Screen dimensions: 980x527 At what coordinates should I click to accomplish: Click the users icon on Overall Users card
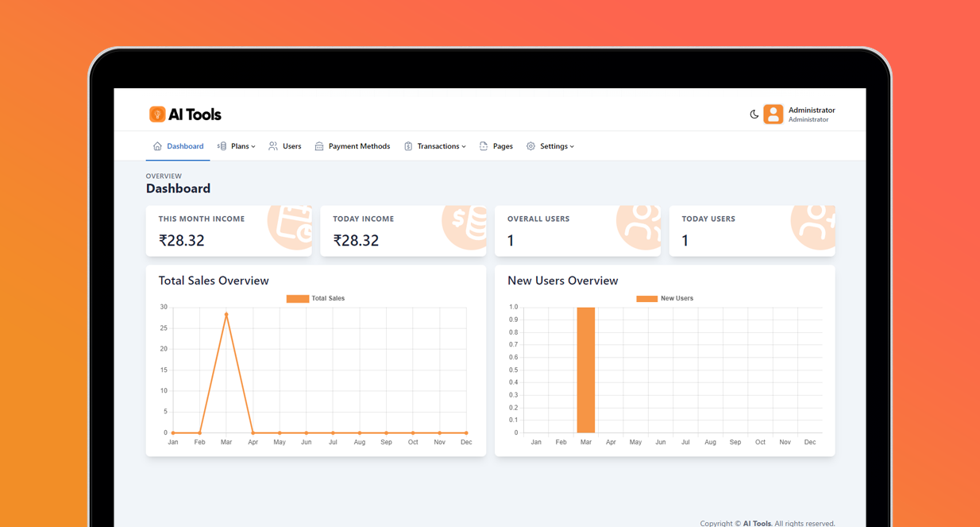tap(639, 227)
